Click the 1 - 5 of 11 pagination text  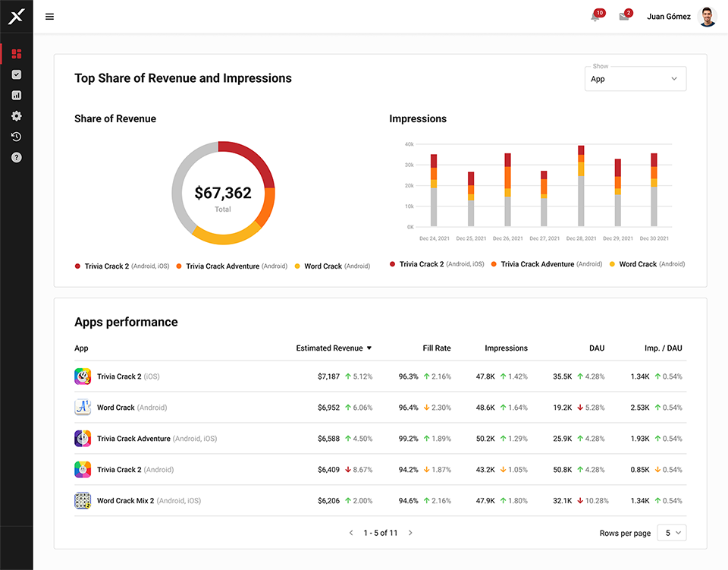click(x=380, y=533)
